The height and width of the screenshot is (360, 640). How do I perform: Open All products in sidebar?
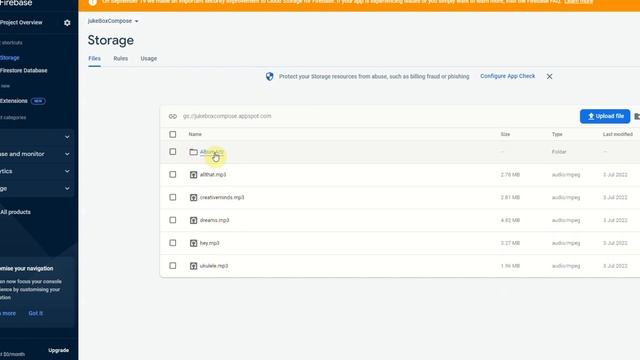(x=16, y=212)
